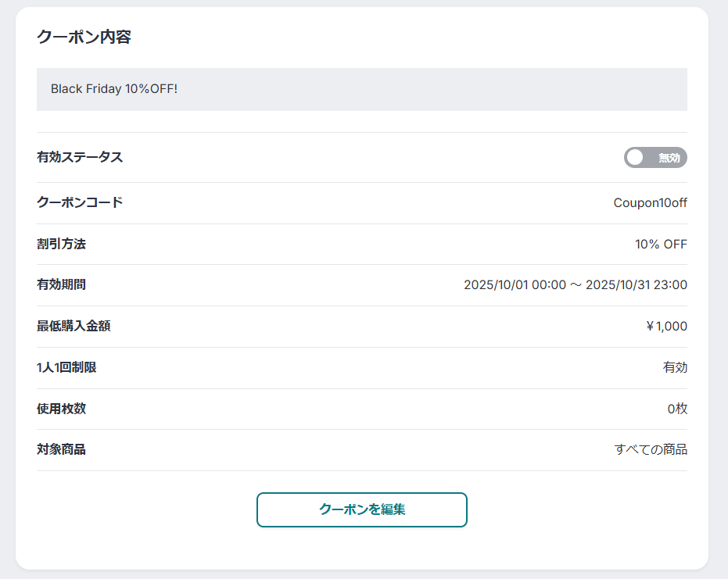Click the 割引方法 label
Image resolution: width=728 pixels, height=579 pixels.
click(62, 243)
